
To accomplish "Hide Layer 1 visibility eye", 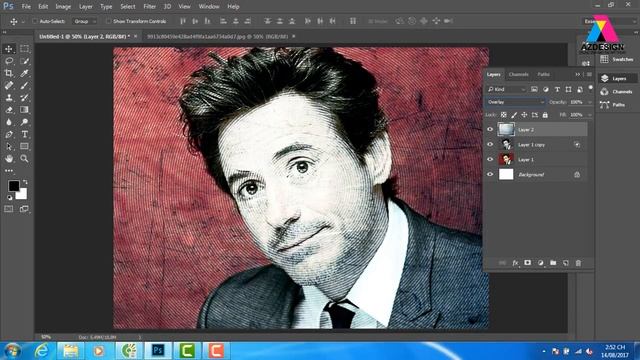I will (x=490, y=160).
